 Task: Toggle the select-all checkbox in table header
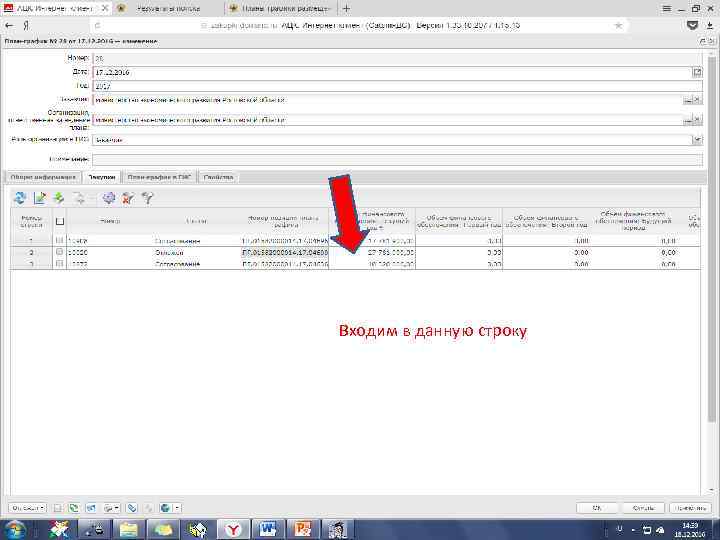tap(60, 221)
